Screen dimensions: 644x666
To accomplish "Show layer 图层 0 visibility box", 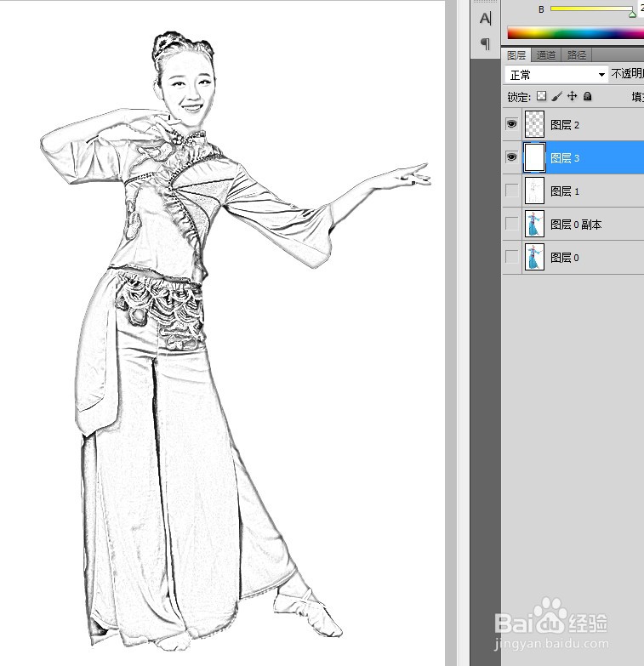I will [x=511, y=257].
